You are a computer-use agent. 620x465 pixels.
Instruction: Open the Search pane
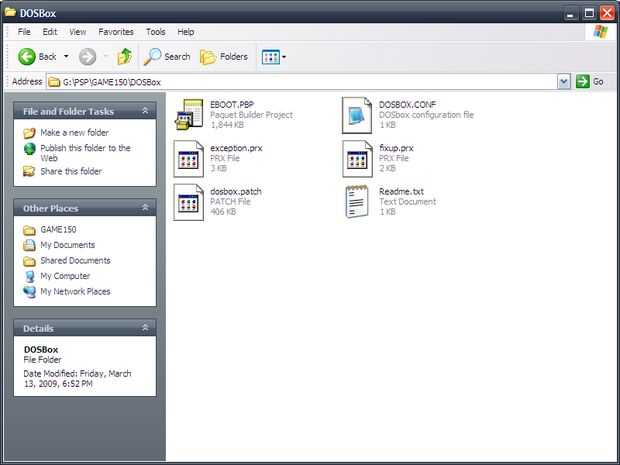tap(166, 57)
